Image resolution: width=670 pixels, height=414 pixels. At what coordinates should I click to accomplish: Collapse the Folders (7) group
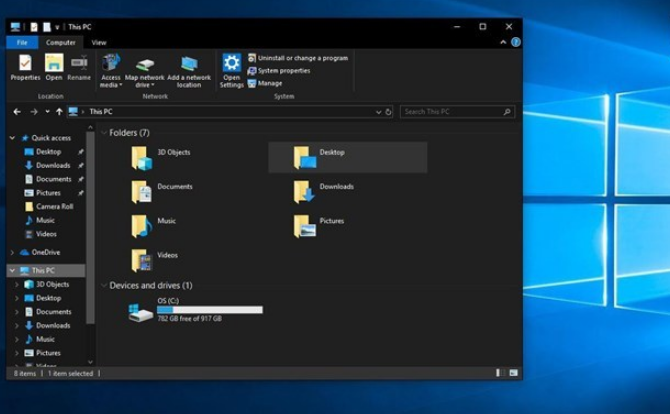[104, 132]
